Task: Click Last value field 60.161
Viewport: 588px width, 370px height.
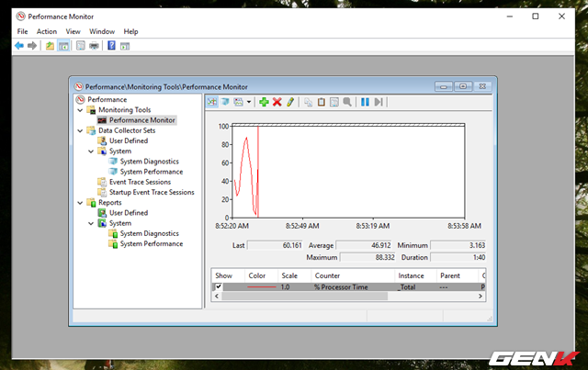Action: 275,245
